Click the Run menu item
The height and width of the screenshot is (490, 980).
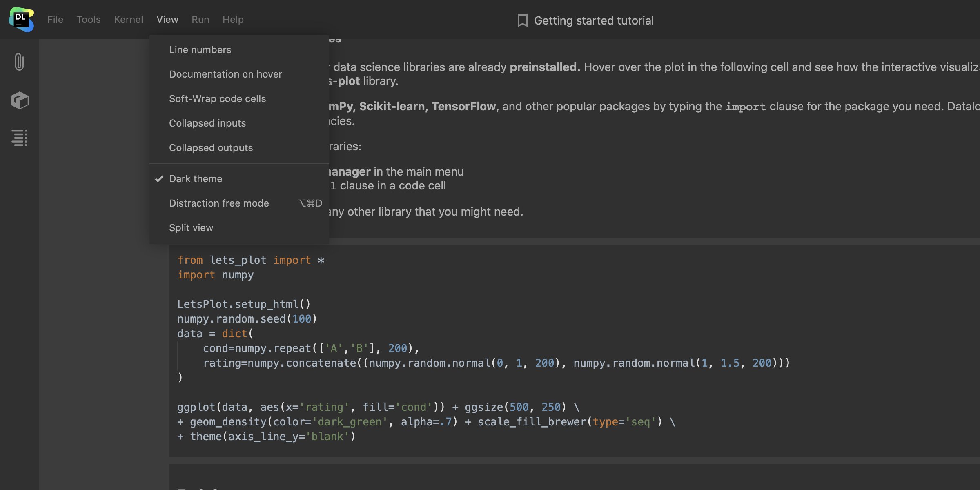[x=200, y=19]
